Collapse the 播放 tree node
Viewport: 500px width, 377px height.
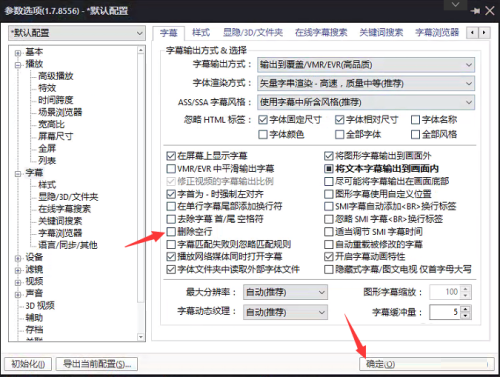[x=18, y=65]
